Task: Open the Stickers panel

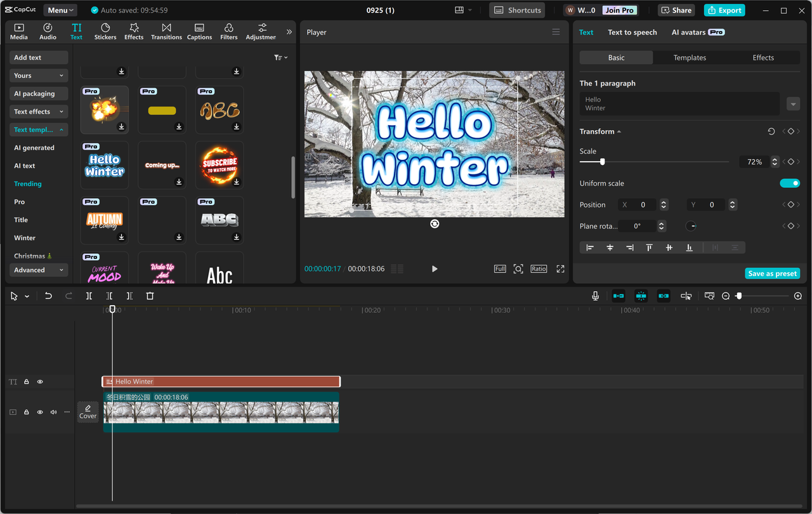Action: tap(105, 31)
